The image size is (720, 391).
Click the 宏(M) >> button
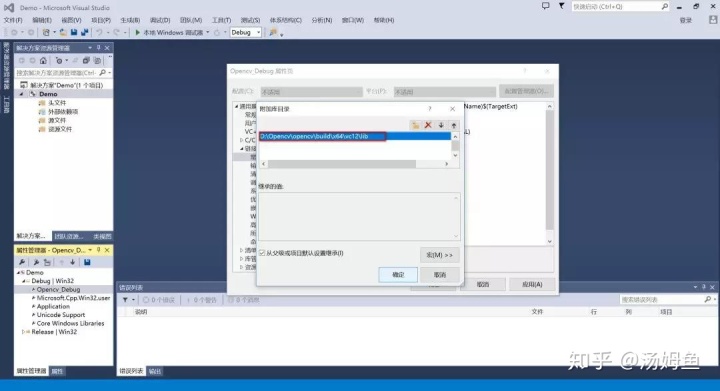tap(440, 255)
